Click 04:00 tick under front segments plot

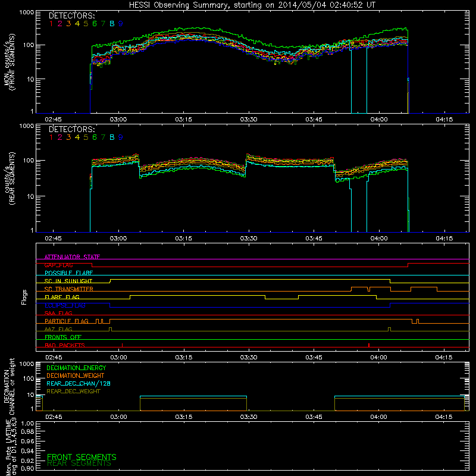click(379, 120)
